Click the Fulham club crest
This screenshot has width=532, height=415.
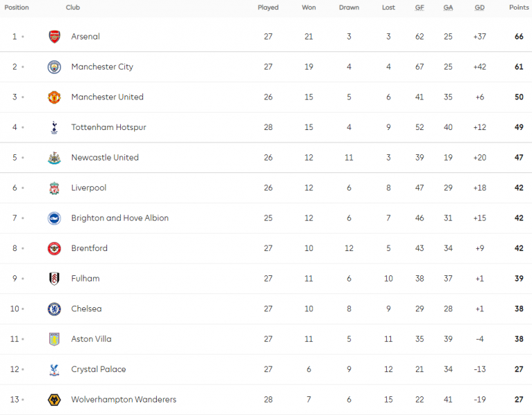55,279
